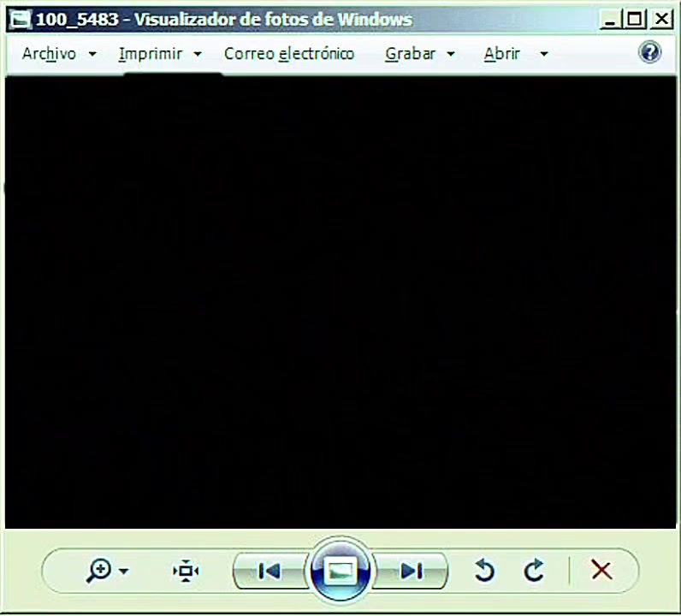Click Correo electrónico menu item

coord(289,54)
